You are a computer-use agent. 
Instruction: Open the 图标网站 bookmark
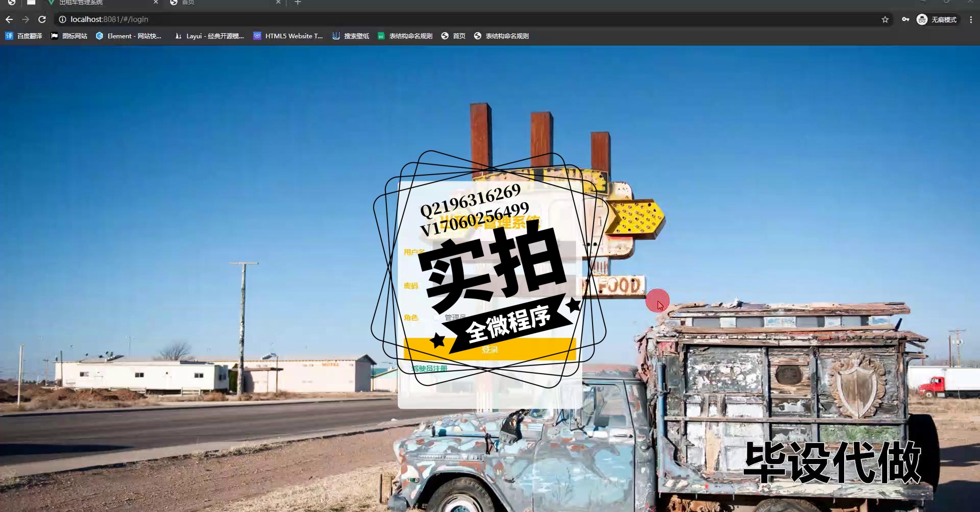pyautogui.click(x=69, y=36)
